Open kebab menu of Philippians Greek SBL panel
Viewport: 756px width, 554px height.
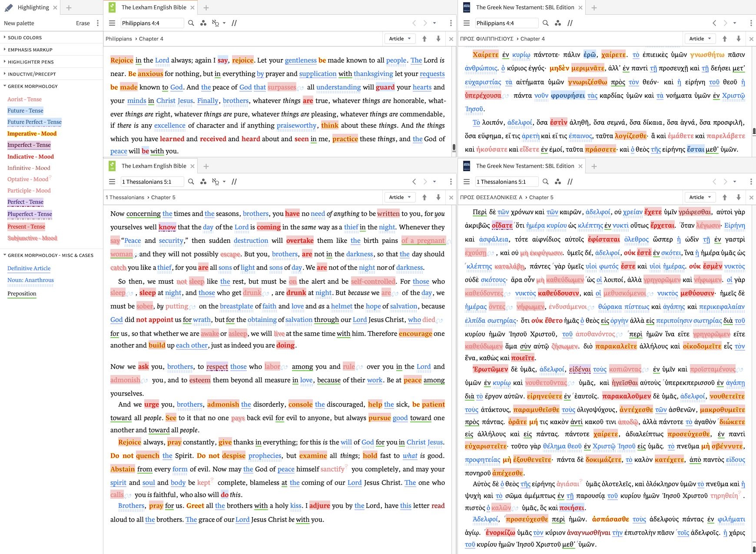[751, 23]
